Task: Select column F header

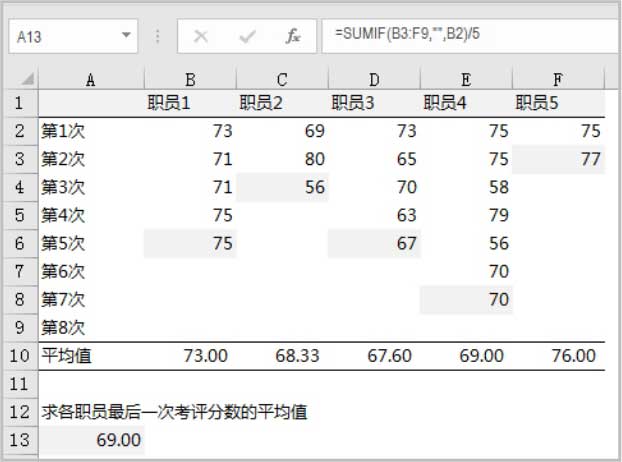Action: (x=558, y=79)
